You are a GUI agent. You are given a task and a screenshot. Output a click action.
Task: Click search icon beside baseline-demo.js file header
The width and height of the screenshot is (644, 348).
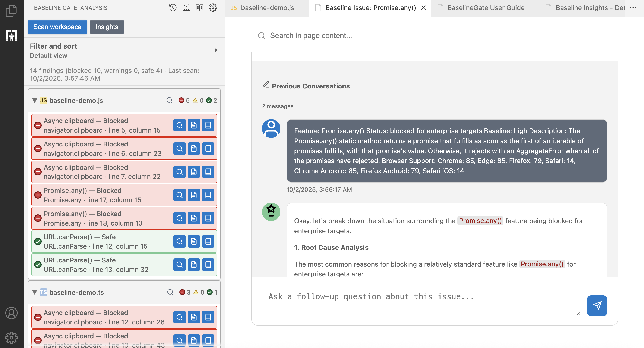169,100
